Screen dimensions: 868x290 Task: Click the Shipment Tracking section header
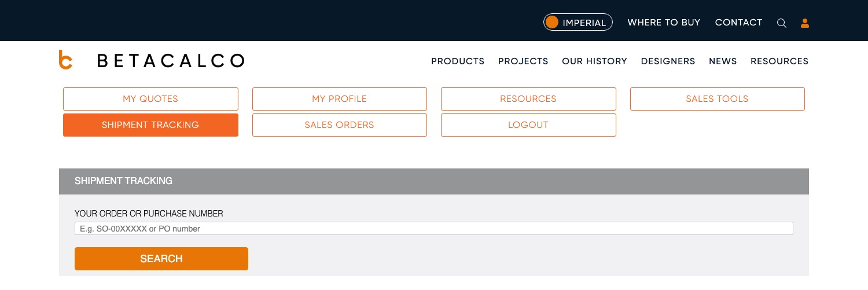(434, 181)
